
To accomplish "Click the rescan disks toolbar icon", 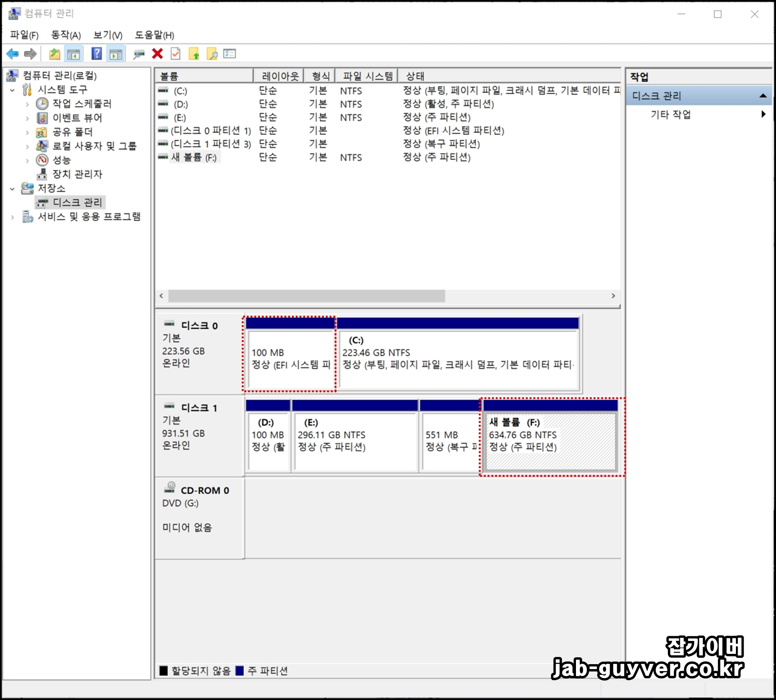I will (138, 54).
